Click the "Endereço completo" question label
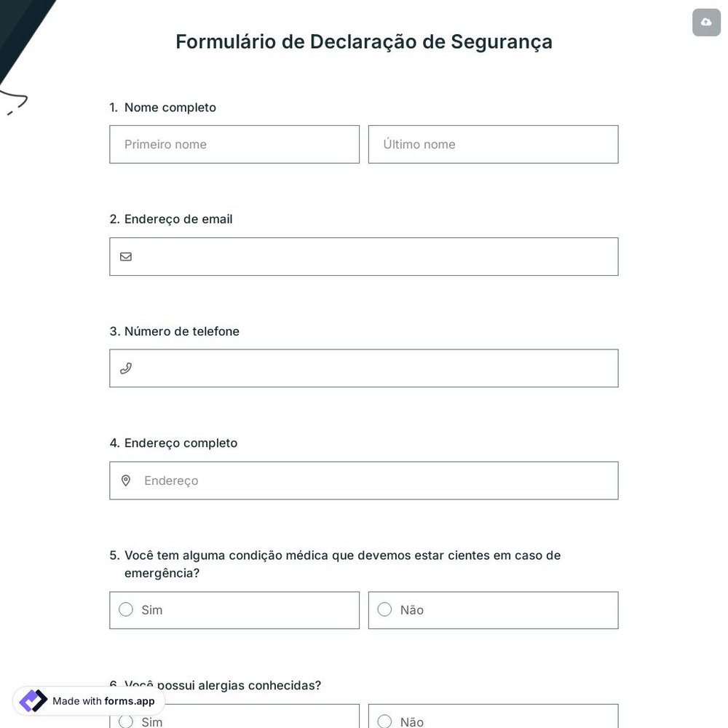The height and width of the screenshot is (728, 728). (181, 443)
